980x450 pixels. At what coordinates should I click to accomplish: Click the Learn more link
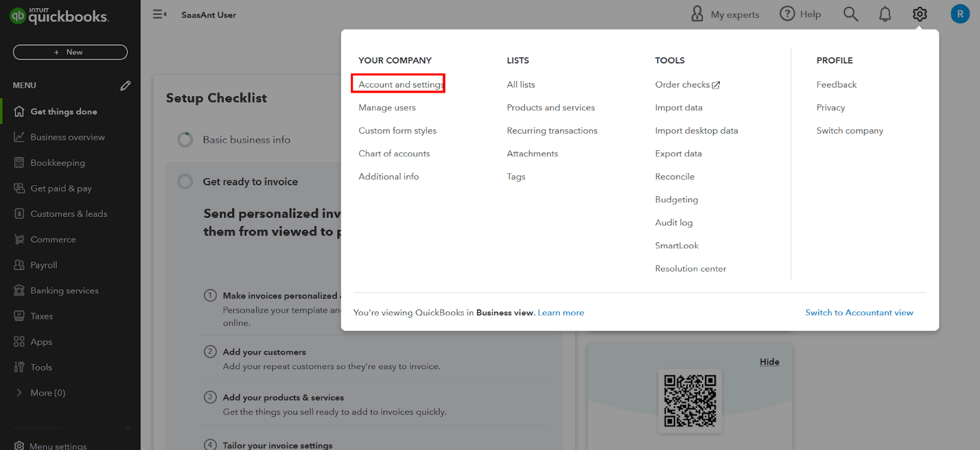(561, 313)
